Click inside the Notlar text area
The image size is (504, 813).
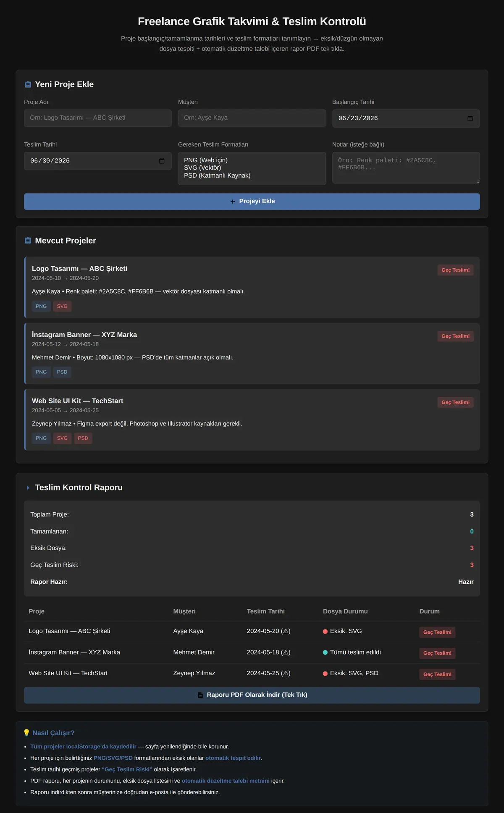pos(406,168)
